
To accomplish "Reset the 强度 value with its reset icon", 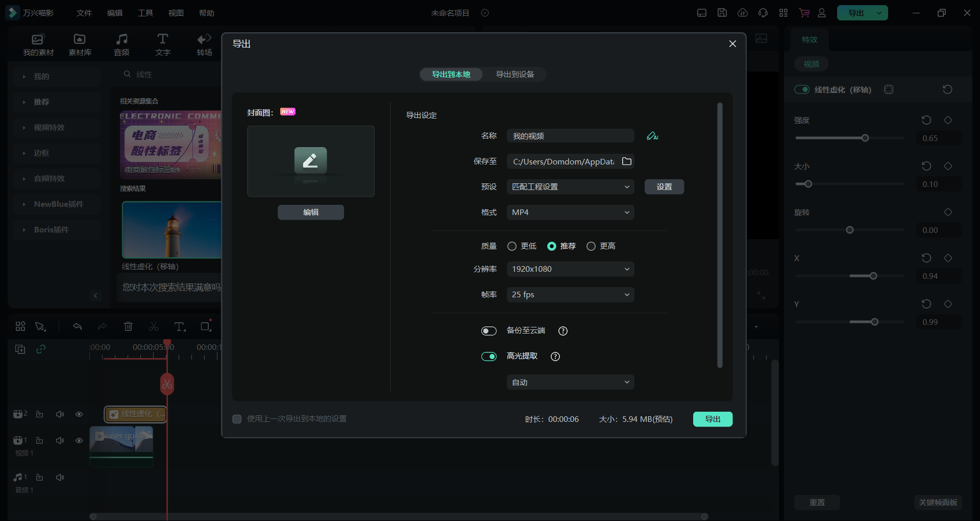I will coord(926,120).
